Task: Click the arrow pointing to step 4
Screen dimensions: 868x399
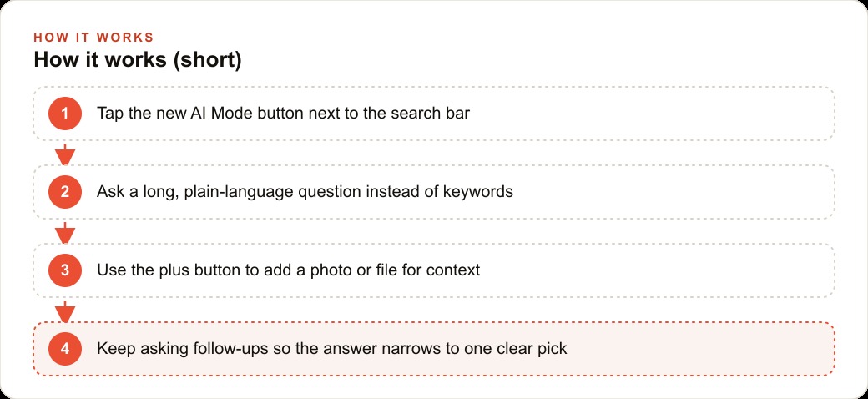Action: (65, 311)
